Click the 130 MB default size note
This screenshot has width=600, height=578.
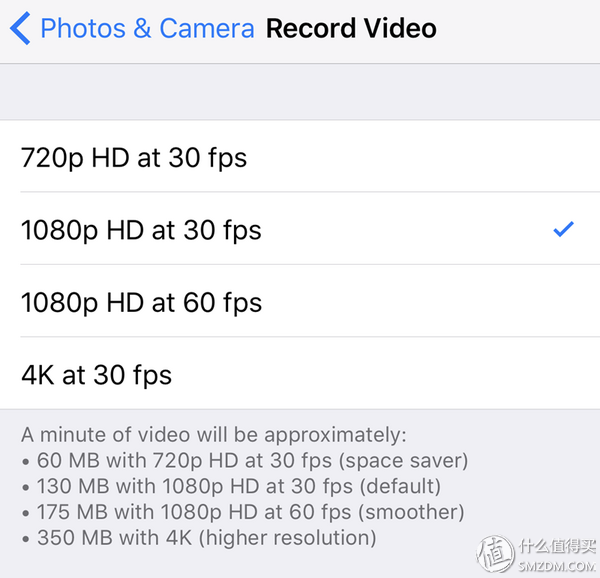238,486
